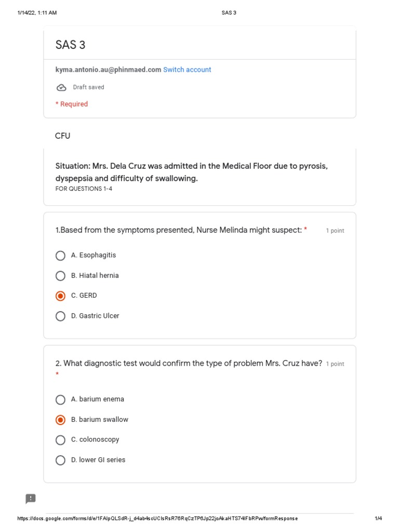This screenshot has width=399, height=532.
Task: Click the SAS 3 form title
Action: [x=71, y=45]
